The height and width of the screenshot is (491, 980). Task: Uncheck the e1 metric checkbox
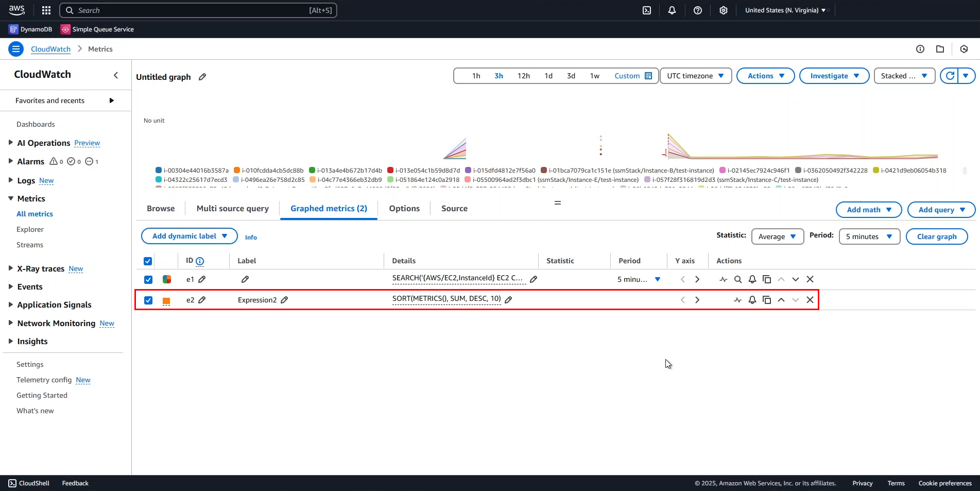(148, 280)
